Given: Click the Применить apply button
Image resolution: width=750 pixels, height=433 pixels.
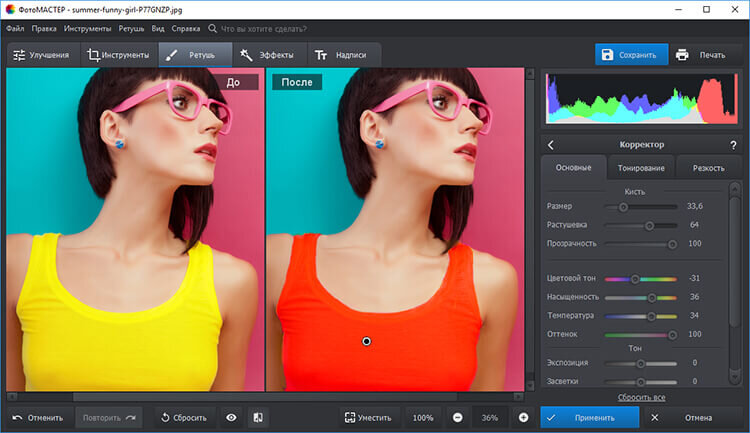Looking at the screenshot, I should (x=591, y=417).
